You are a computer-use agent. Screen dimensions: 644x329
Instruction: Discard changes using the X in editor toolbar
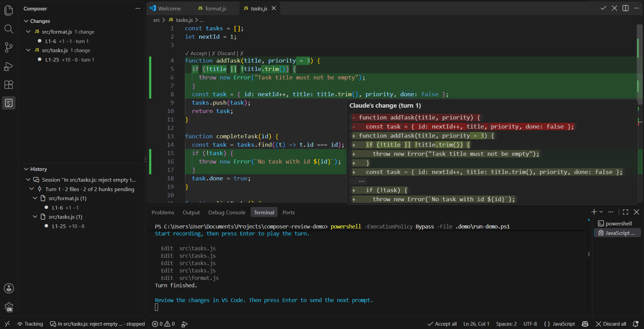[614, 8]
